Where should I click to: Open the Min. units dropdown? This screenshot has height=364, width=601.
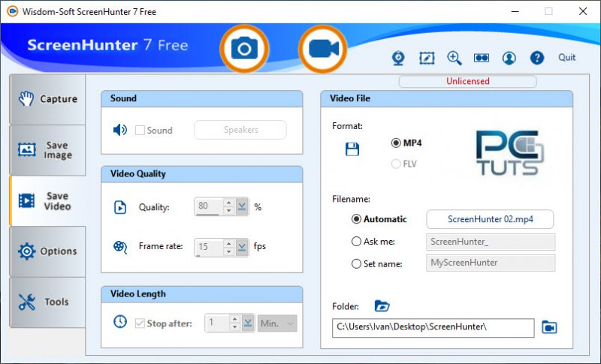point(277,323)
